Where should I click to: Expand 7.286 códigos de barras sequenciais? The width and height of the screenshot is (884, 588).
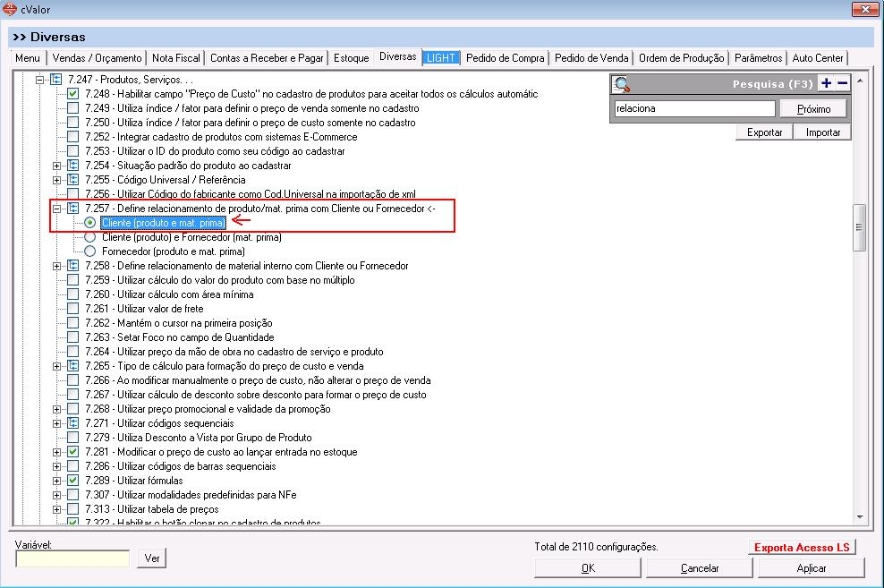point(57,466)
